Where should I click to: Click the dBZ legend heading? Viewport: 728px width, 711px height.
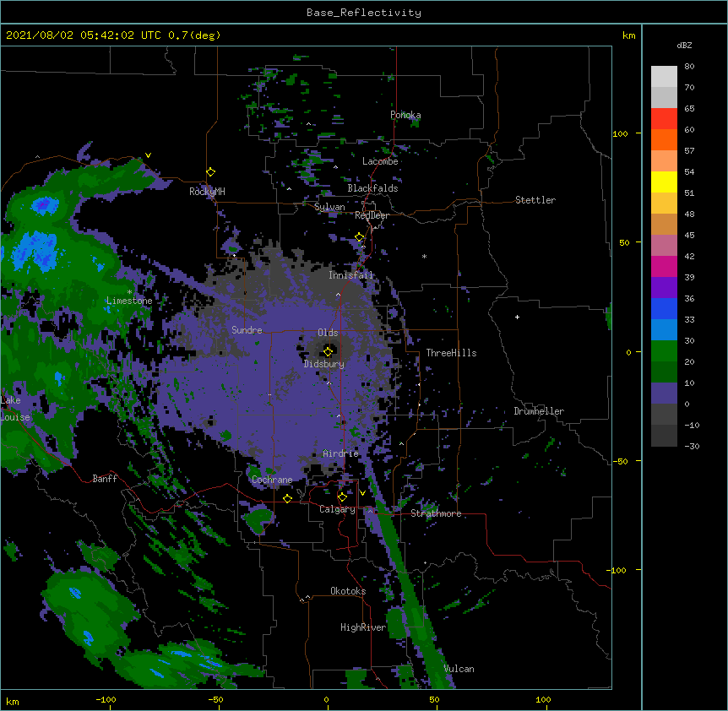click(684, 46)
